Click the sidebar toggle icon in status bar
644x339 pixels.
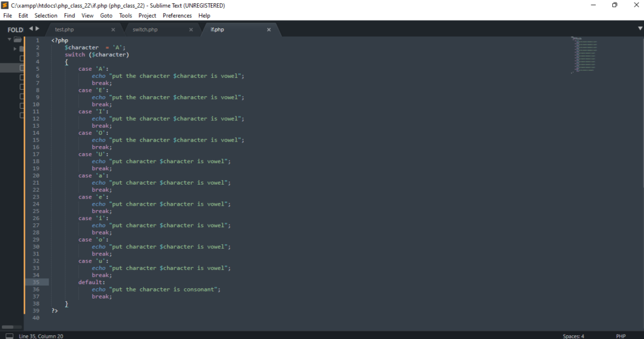point(9,336)
